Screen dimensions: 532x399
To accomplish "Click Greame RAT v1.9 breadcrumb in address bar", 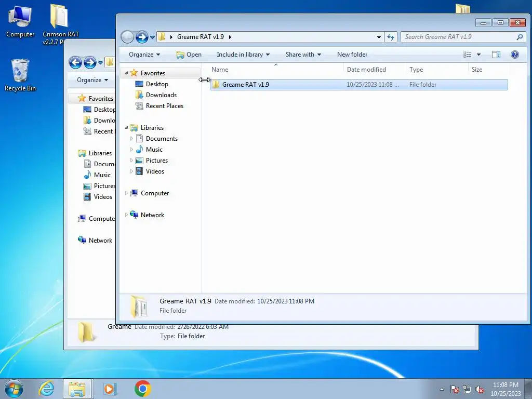I will pyautogui.click(x=200, y=37).
